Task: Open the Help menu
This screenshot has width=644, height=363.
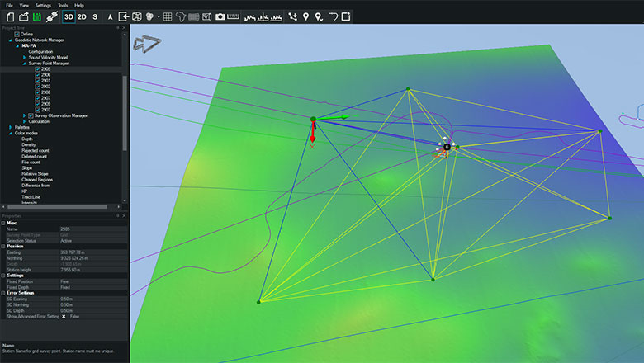Action: tap(79, 5)
